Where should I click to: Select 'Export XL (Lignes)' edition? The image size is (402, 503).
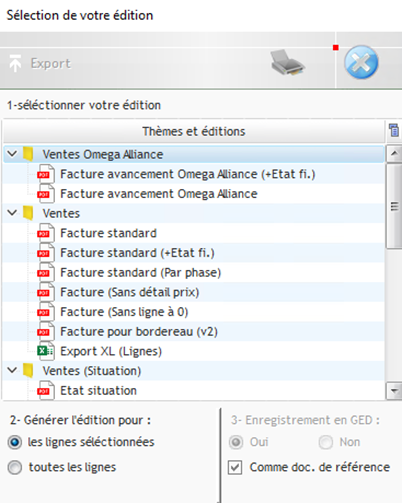111,351
